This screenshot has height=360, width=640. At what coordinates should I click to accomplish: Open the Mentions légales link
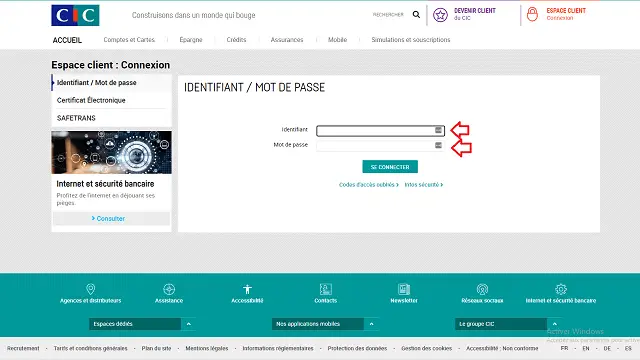click(x=207, y=348)
